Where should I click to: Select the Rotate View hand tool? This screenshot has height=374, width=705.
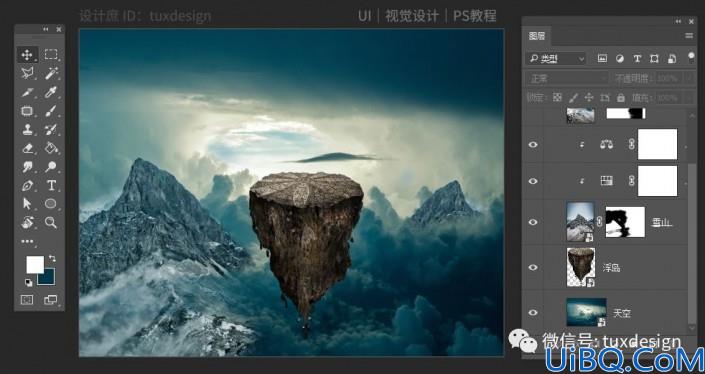(x=27, y=222)
